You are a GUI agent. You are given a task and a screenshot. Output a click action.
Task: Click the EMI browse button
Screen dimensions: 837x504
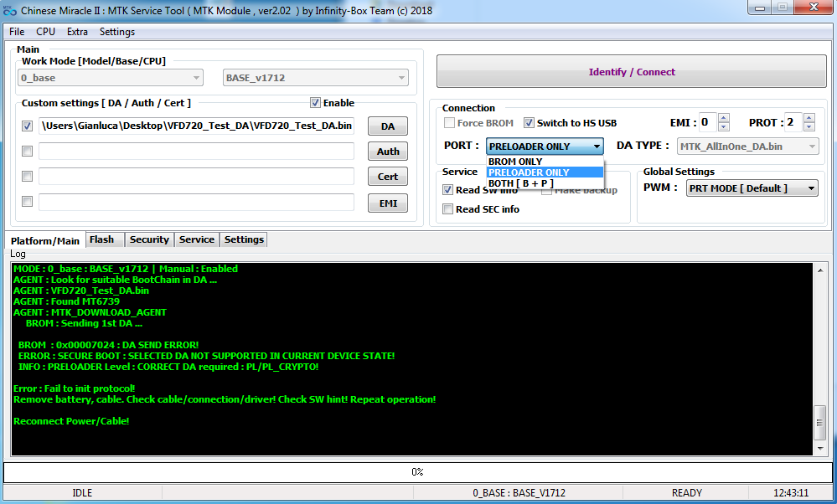(x=388, y=203)
